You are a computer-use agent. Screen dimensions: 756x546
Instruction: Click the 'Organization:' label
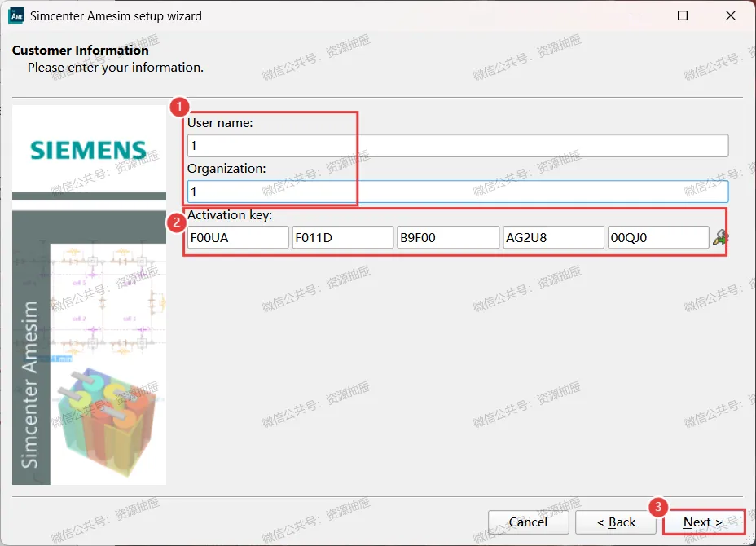click(x=226, y=169)
